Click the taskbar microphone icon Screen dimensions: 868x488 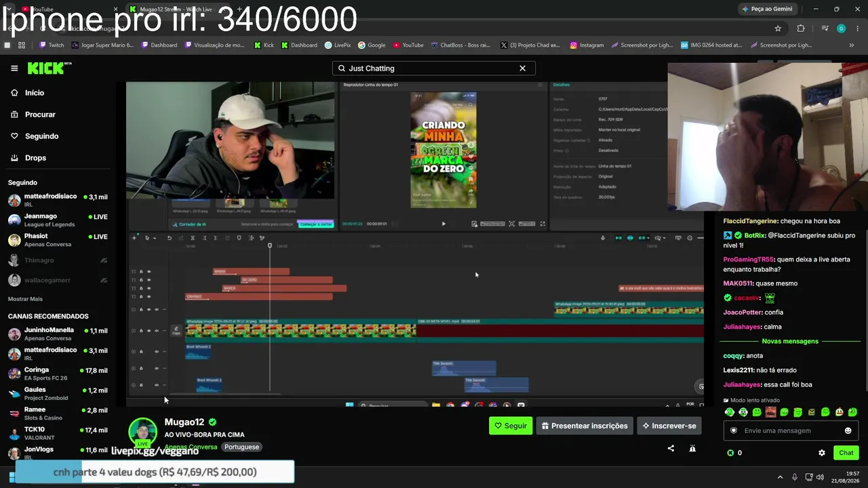(x=795, y=477)
